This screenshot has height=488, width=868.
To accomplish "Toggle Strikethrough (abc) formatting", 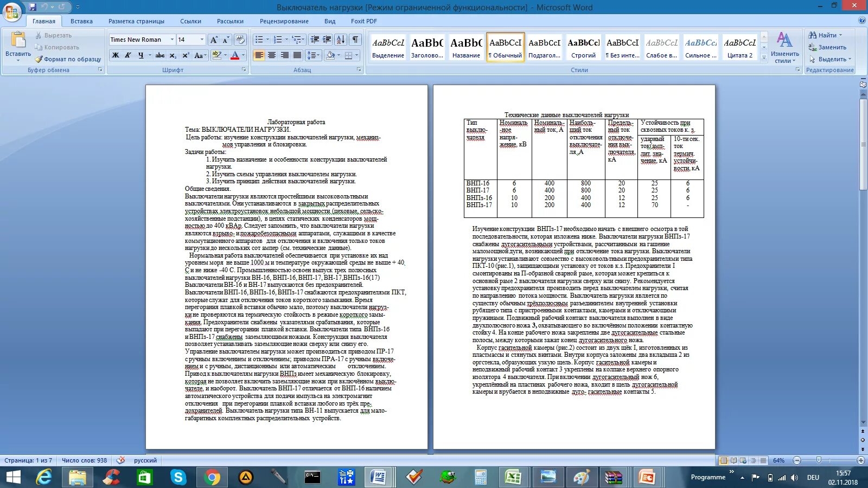I will coord(160,55).
